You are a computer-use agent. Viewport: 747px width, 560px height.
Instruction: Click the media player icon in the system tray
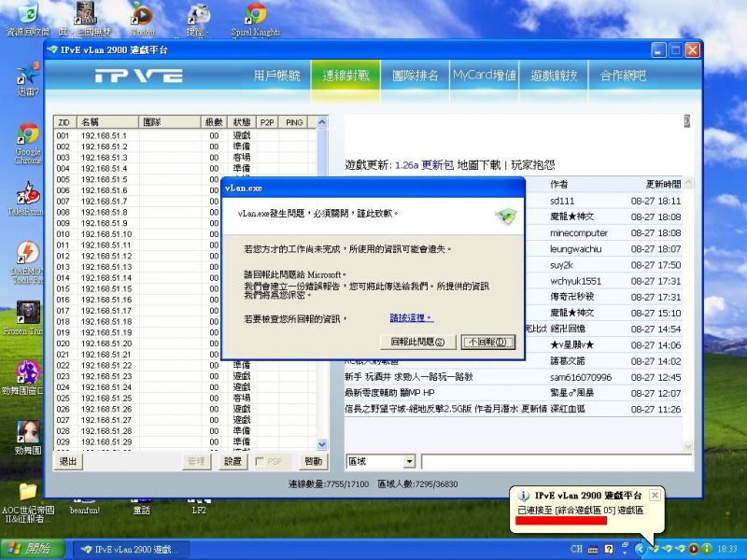(x=693, y=548)
